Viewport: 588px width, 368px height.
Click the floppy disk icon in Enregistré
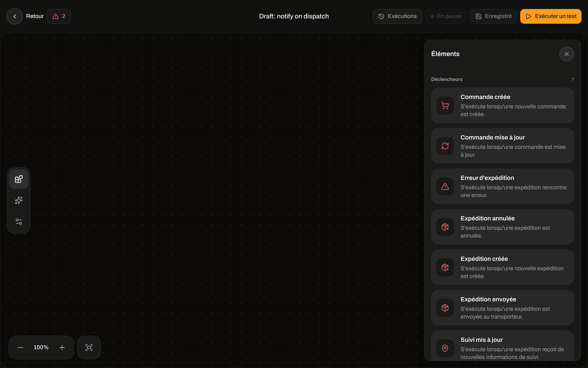click(x=478, y=16)
